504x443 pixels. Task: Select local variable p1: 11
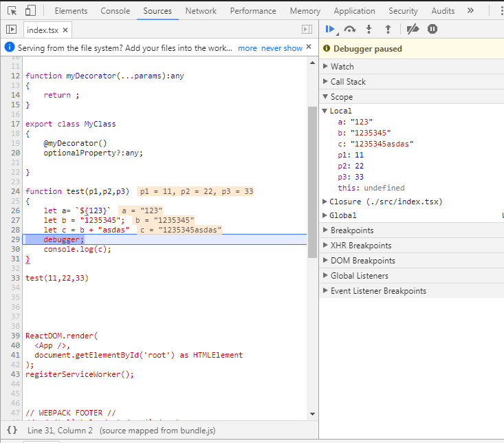(x=351, y=155)
